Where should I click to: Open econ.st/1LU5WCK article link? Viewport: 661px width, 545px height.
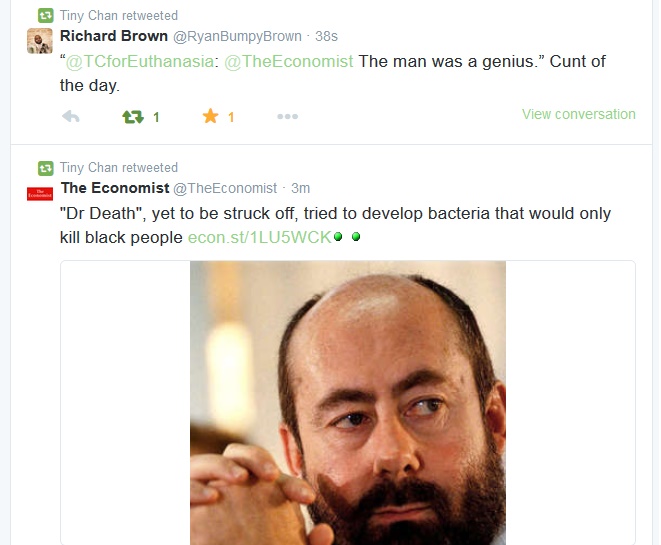[260, 238]
